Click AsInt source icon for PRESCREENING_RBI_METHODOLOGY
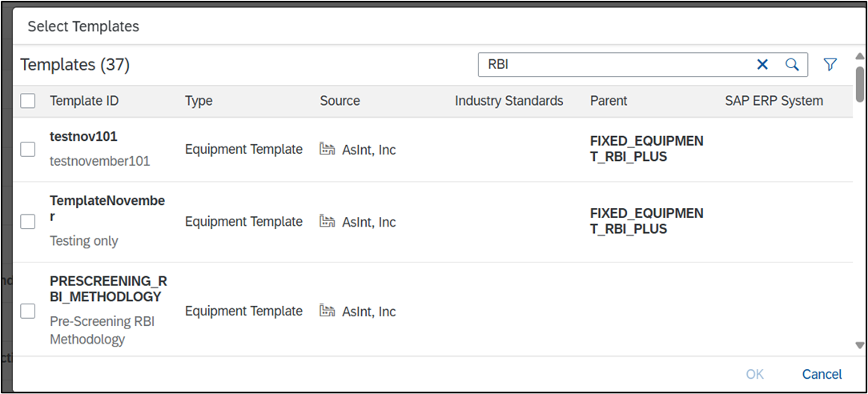 click(x=327, y=311)
